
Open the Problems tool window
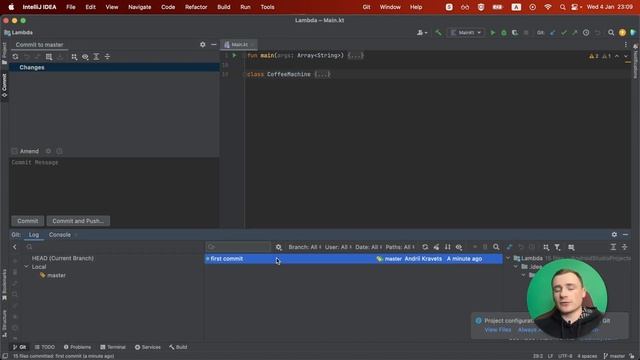click(78, 347)
